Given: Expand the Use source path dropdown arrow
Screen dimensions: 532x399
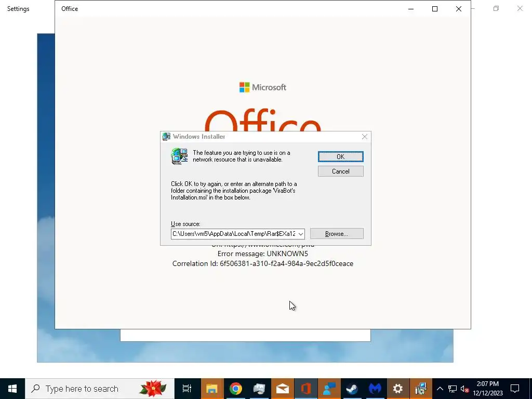Looking at the screenshot, I should point(301,234).
